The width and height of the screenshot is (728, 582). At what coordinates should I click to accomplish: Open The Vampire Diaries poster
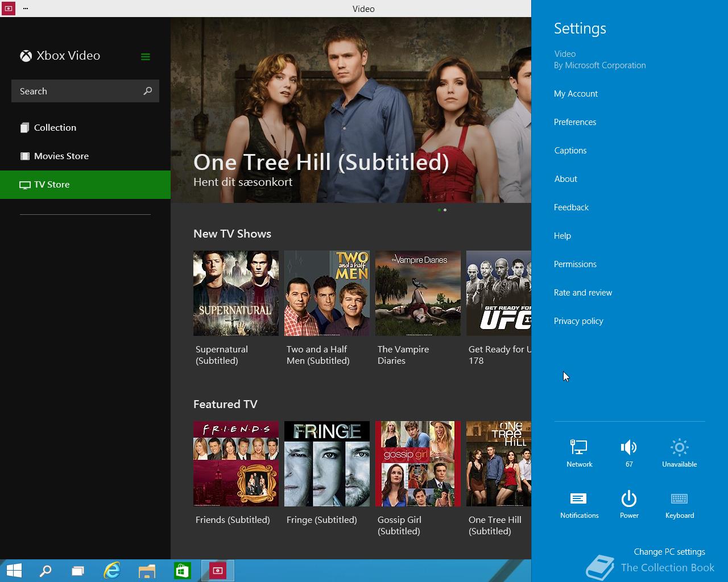point(418,293)
